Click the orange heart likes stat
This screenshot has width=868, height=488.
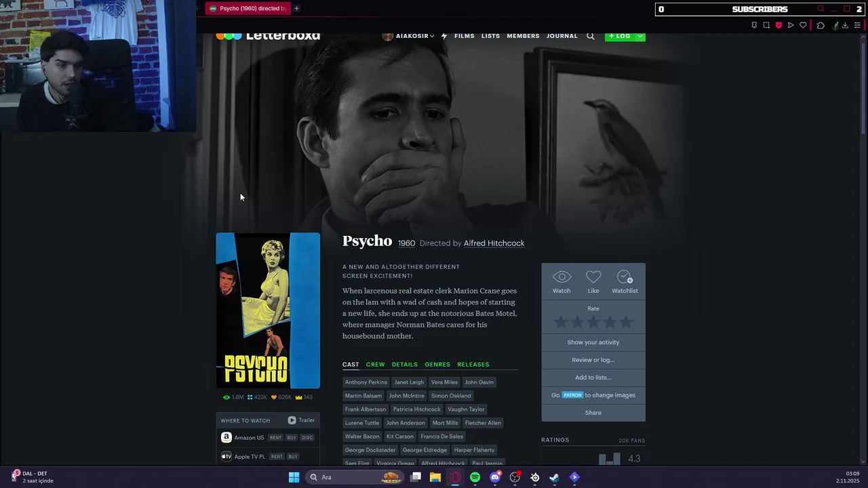tap(281, 397)
